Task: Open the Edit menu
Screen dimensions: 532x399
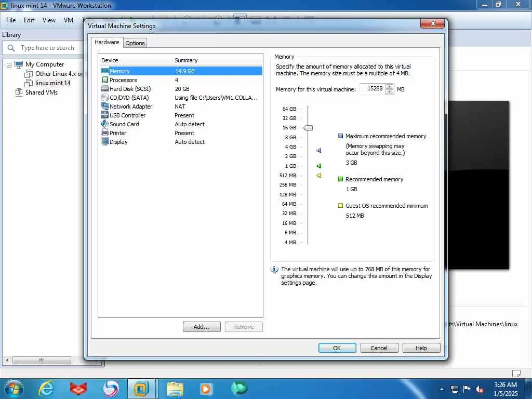Action: [x=29, y=20]
